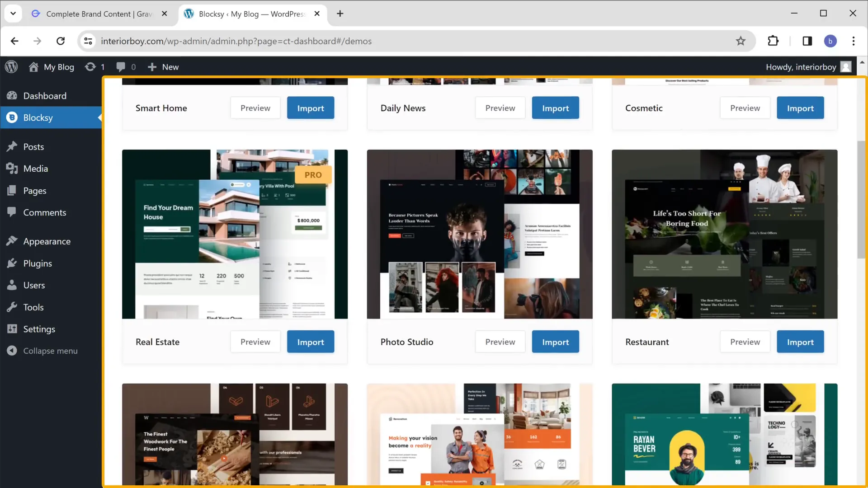This screenshot has height=488, width=868.
Task: Select the Photo Studio demo title
Action: 407,342
